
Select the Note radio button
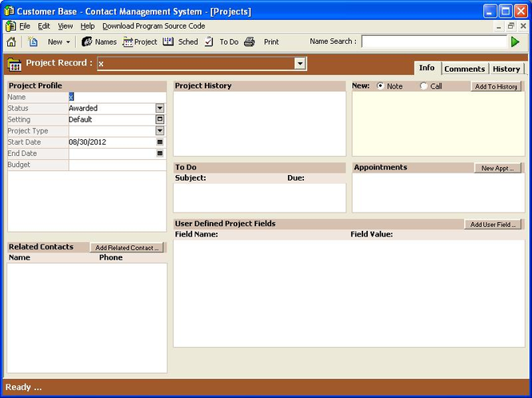(380, 86)
